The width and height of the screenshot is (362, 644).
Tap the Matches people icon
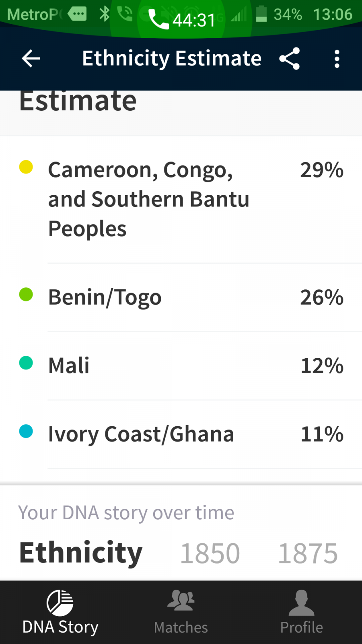(181, 600)
